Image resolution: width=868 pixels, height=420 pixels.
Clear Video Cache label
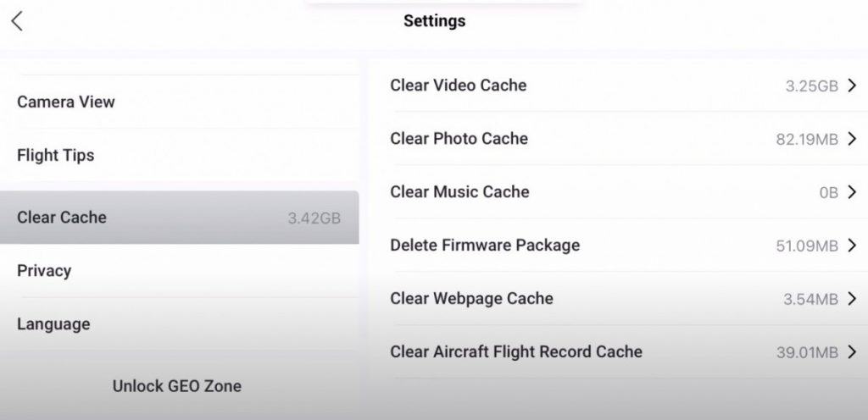tap(459, 86)
